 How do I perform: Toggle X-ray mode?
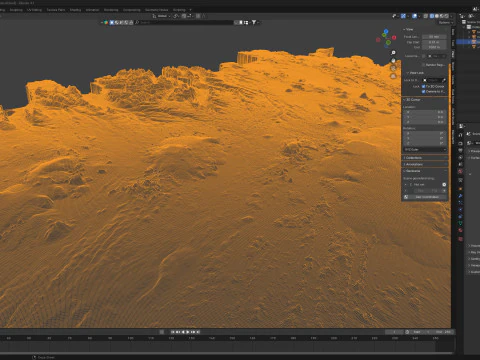(426, 16)
